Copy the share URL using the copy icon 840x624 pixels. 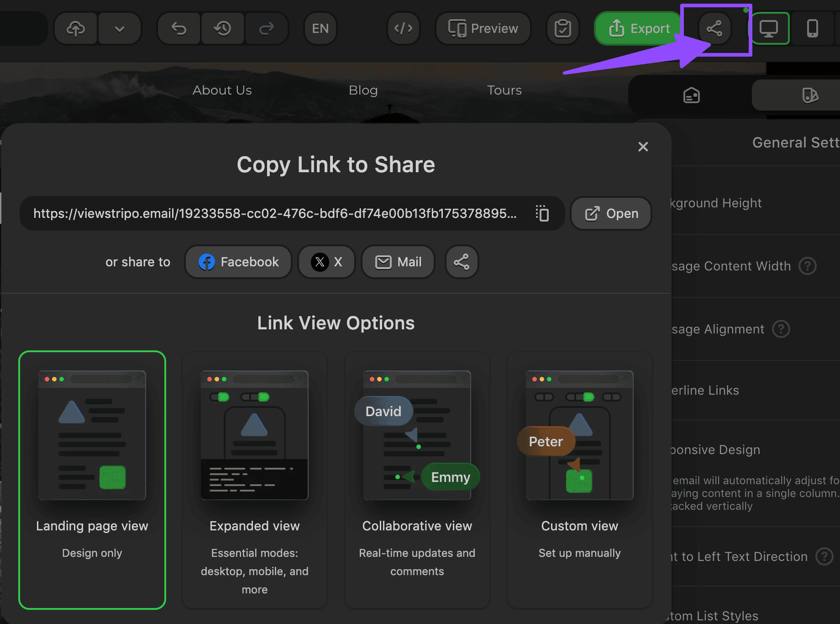(542, 213)
